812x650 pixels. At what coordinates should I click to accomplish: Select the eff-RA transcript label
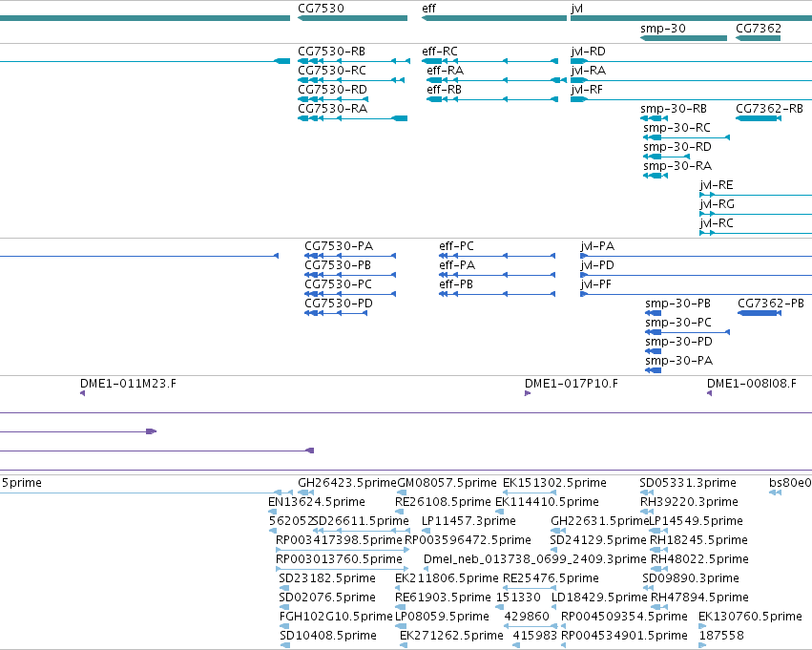(x=445, y=71)
